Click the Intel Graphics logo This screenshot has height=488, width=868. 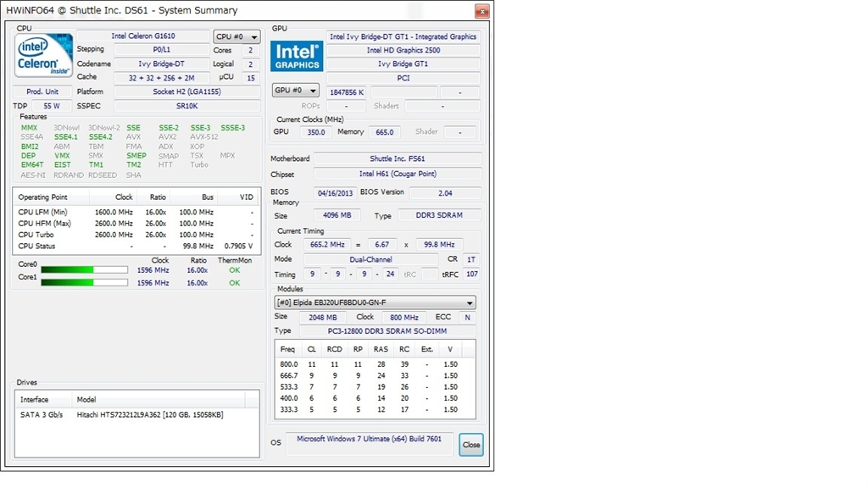[297, 57]
